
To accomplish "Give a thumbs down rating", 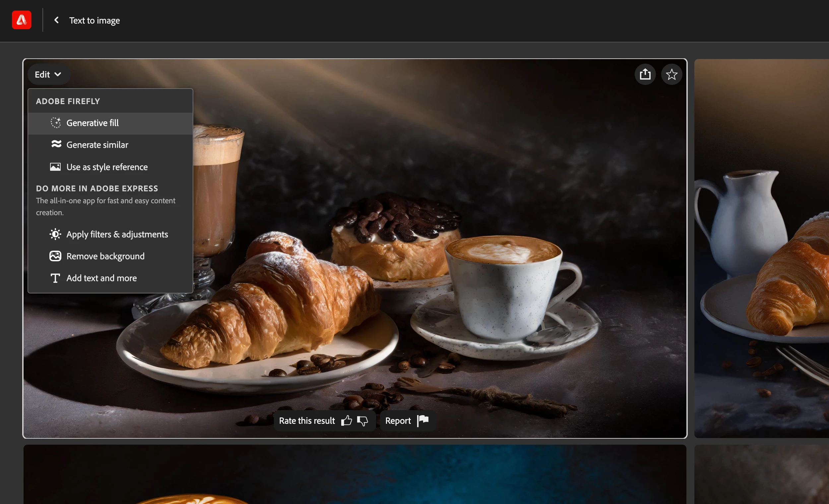I will pos(362,420).
